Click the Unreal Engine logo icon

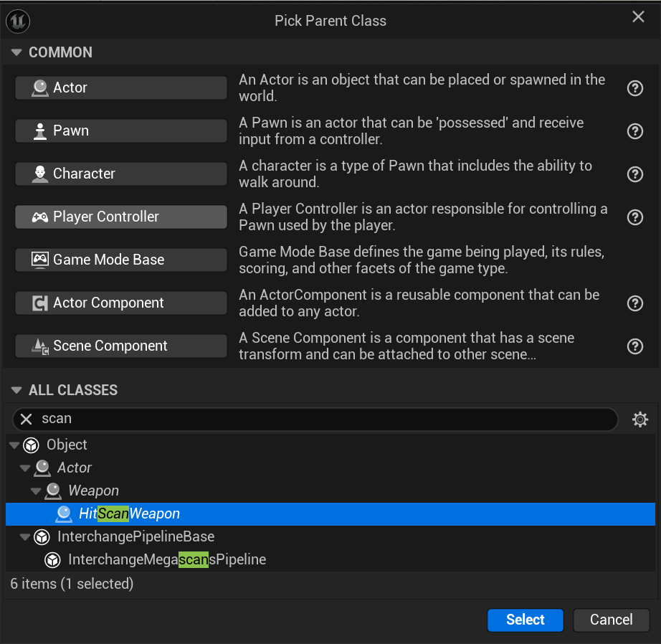coord(17,21)
